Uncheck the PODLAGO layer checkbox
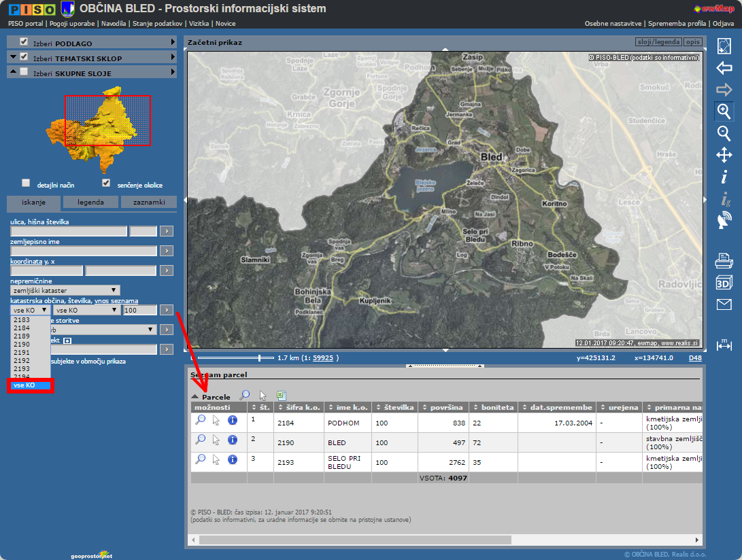Image resolution: width=742 pixels, height=560 pixels. click(24, 42)
